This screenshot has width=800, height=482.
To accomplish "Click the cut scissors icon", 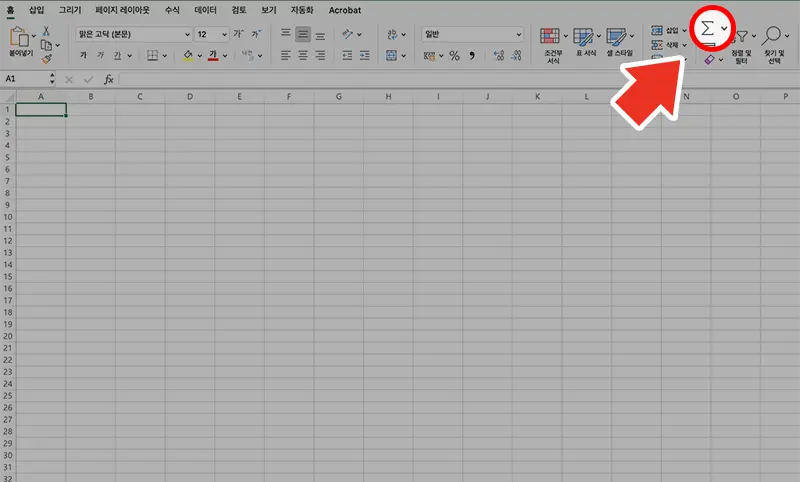I will [46, 31].
